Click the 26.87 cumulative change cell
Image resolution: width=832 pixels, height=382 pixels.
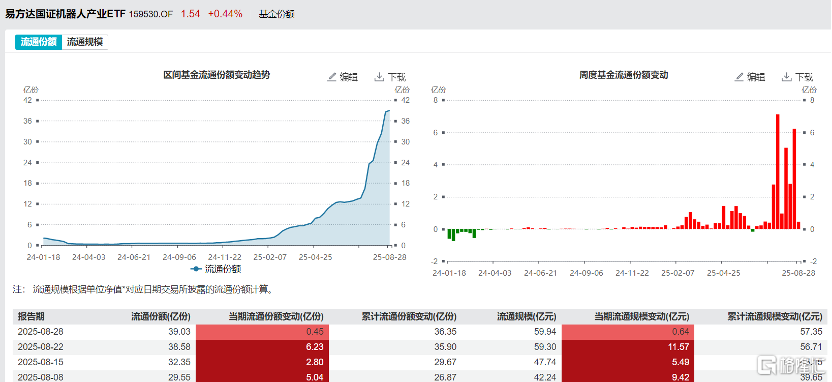tap(445, 376)
